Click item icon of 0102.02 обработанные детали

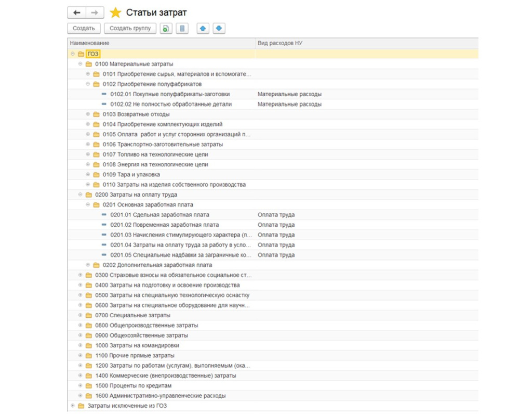104,104
